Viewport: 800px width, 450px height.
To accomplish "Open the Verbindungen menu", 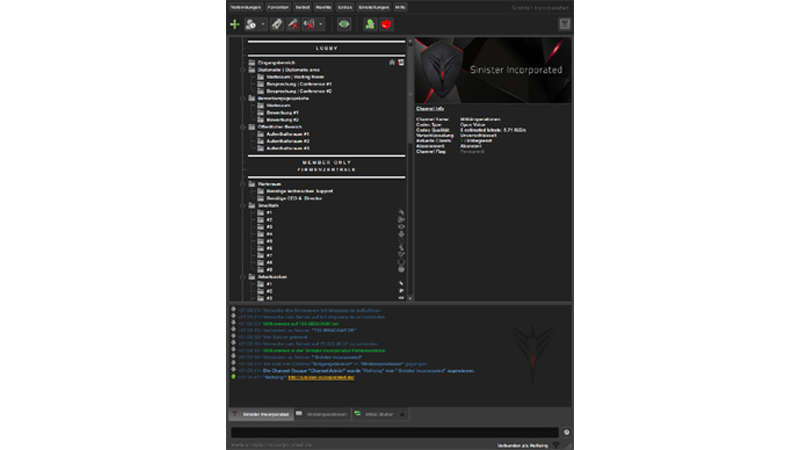I will coord(244,6).
